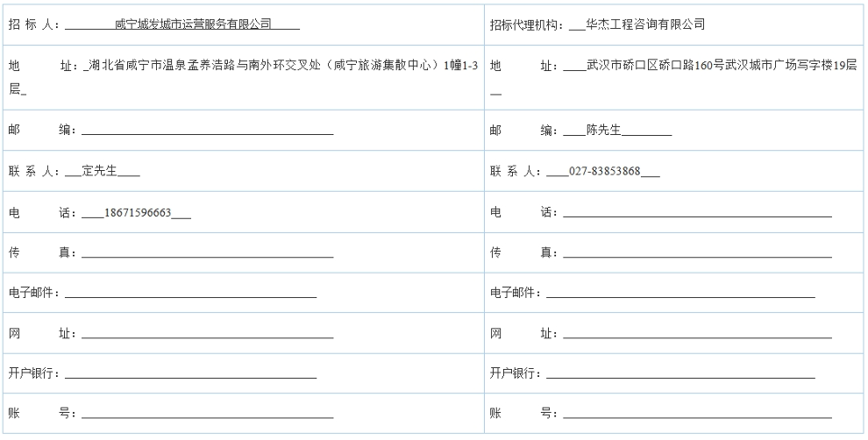Click the tenderer's blank 网址 line

[206, 334]
